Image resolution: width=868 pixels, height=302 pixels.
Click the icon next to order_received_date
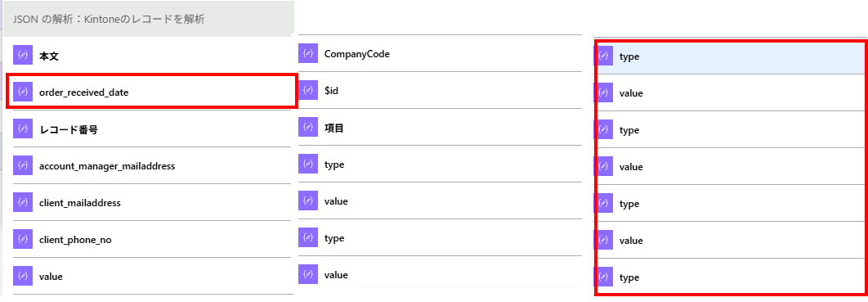coord(22,92)
